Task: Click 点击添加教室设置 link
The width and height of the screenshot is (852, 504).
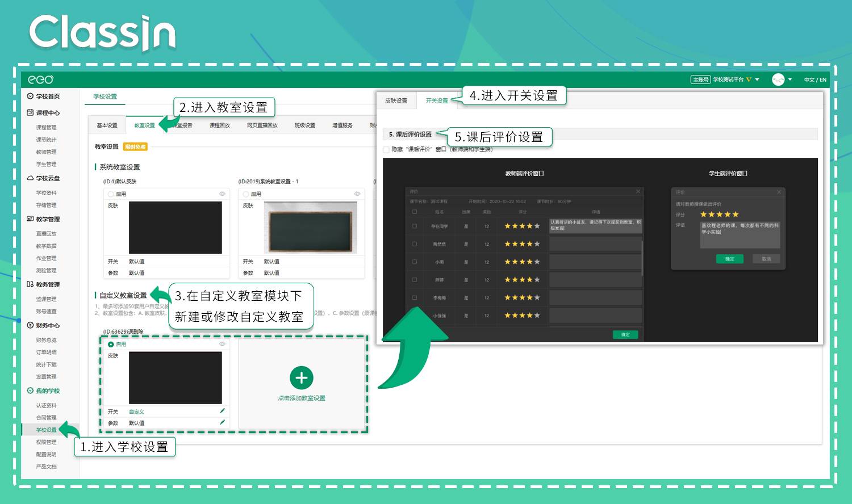Action: tap(302, 398)
